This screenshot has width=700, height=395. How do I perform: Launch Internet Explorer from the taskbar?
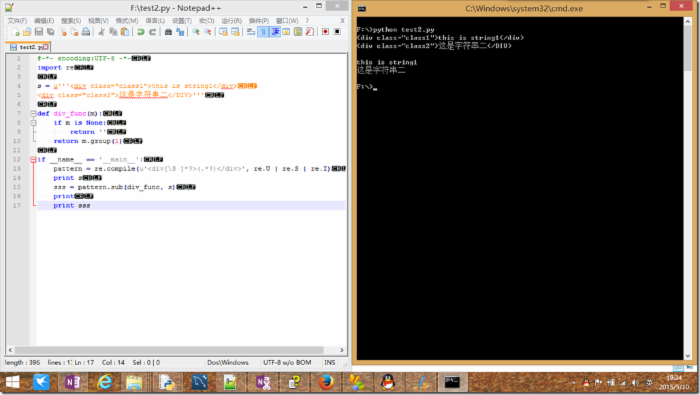[x=104, y=383]
